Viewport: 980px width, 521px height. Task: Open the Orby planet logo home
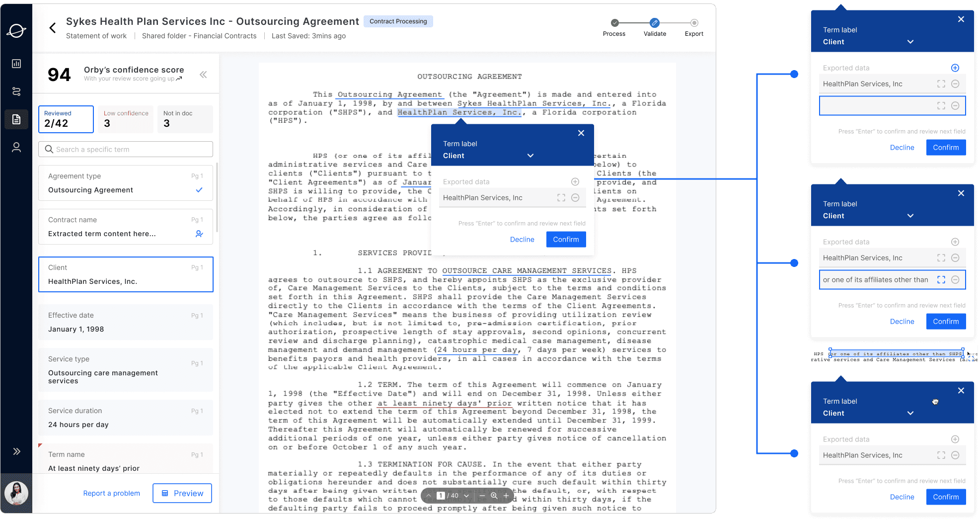tap(16, 31)
